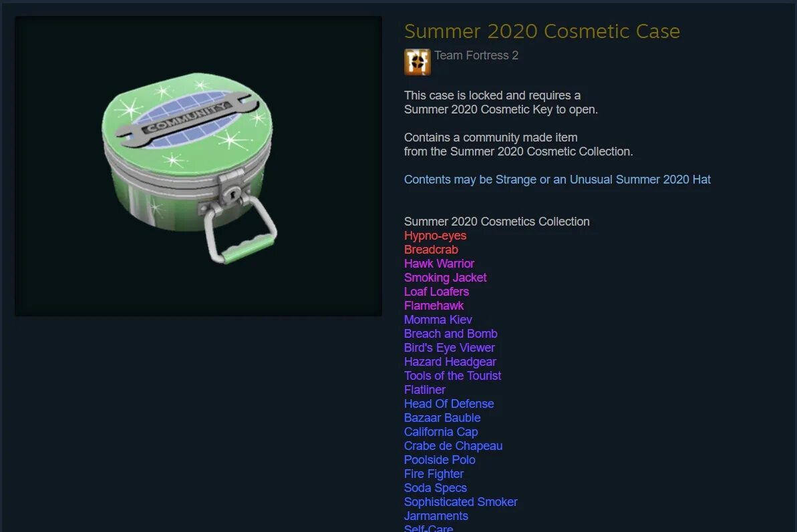Viewport: 797px width, 532px height.
Task: Click the Loaf Loafers entry
Action: point(437,292)
